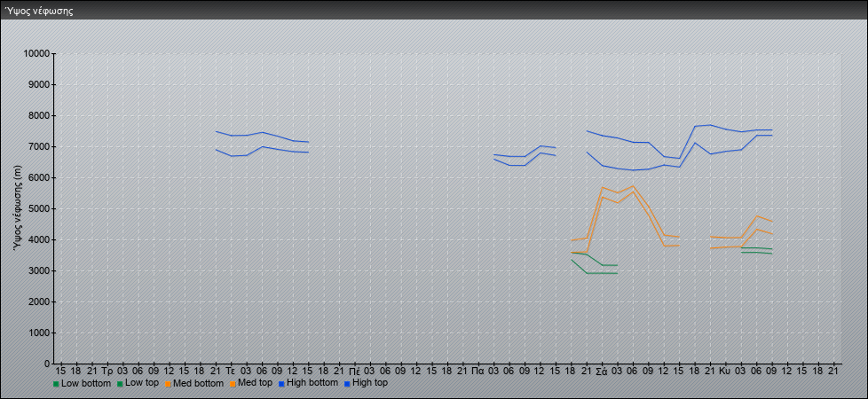The image size is (868, 399).
Task: Click the 6000 y-axis label
Action: coord(39,177)
